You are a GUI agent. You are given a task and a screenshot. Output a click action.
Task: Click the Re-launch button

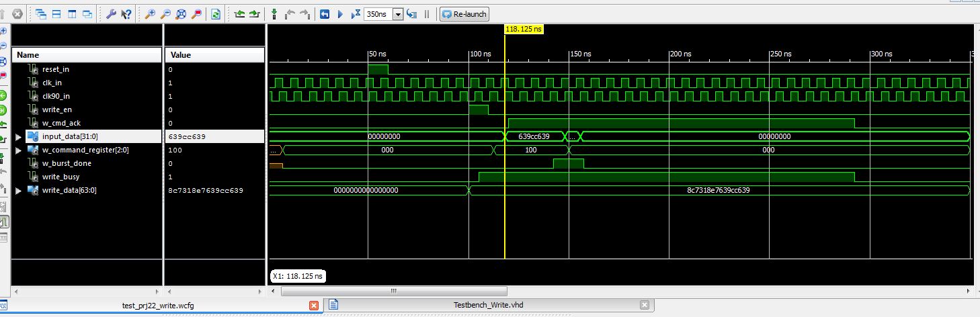point(464,13)
